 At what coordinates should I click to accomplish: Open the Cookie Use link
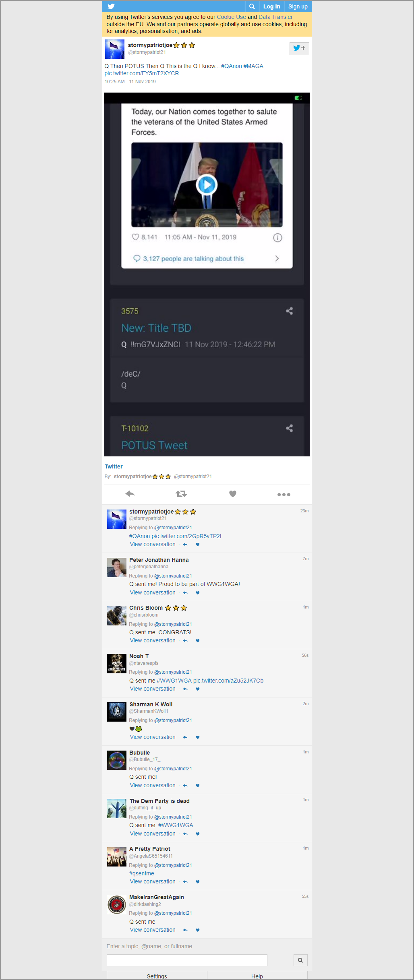pos(231,17)
